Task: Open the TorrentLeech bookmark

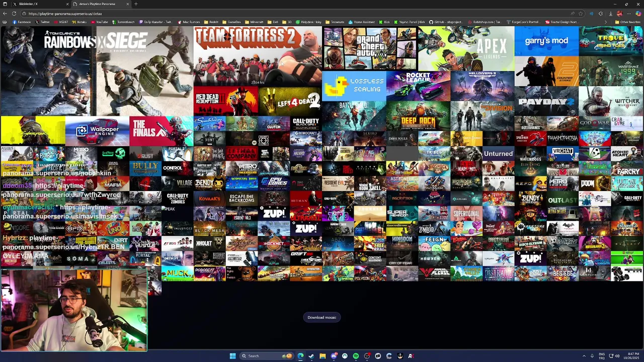Action: [x=123, y=22]
